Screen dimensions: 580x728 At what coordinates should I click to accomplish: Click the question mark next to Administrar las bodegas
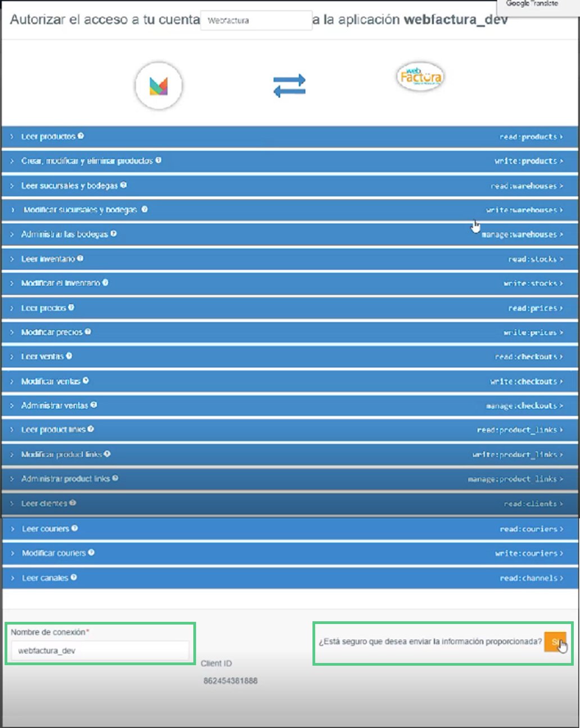(x=114, y=233)
